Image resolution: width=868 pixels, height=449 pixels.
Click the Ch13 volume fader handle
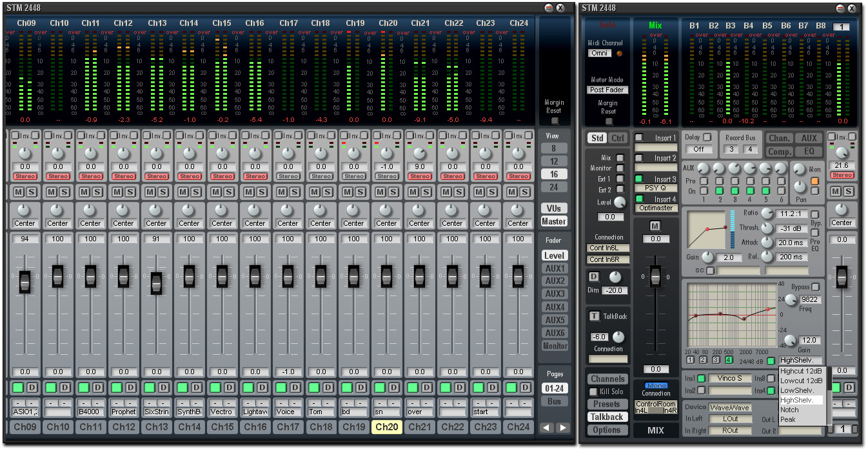pyautogui.click(x=156, y=284)
